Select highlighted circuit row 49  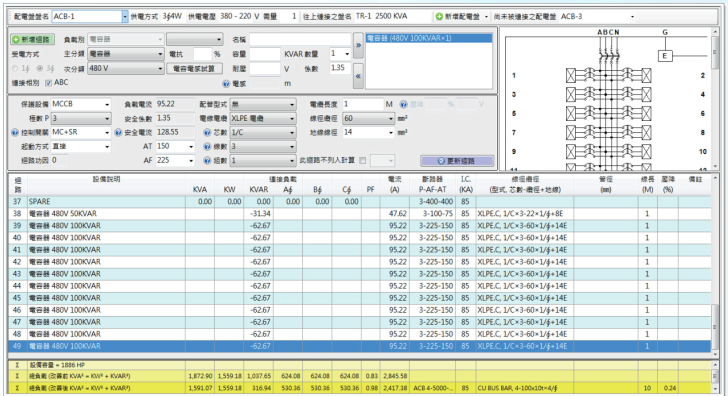359,346
